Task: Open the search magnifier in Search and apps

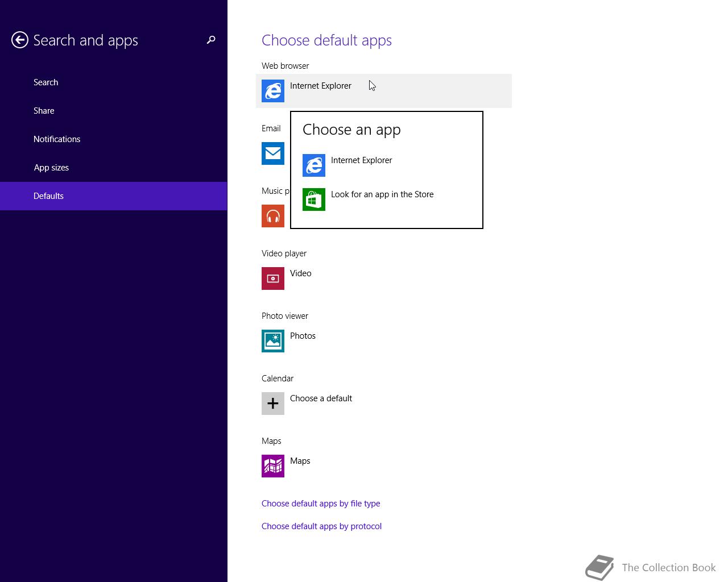Action: pyautogui.click(x=211, y=40)
